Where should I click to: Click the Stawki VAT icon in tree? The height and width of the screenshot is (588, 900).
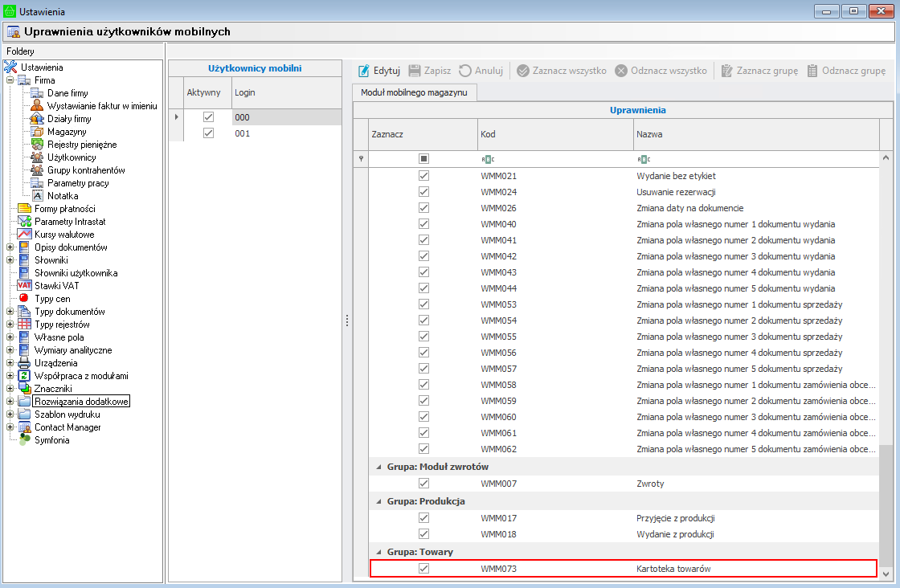click(x=23, y=286)
